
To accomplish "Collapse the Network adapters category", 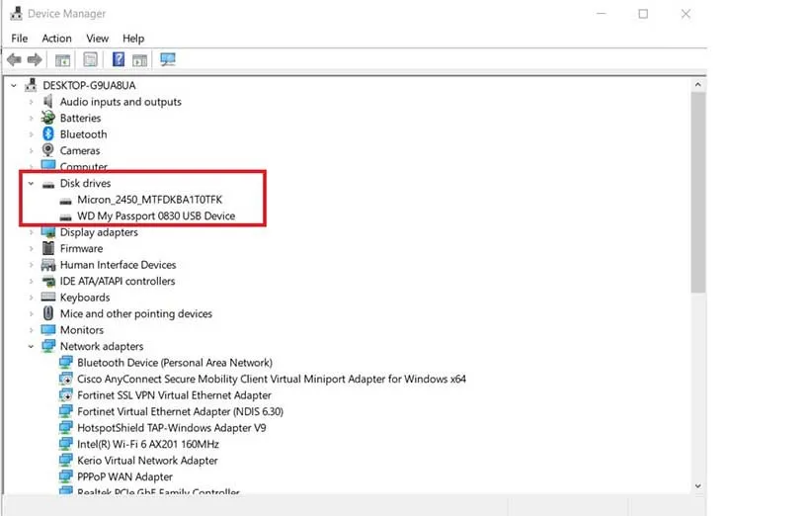I will tap(31, 346).
